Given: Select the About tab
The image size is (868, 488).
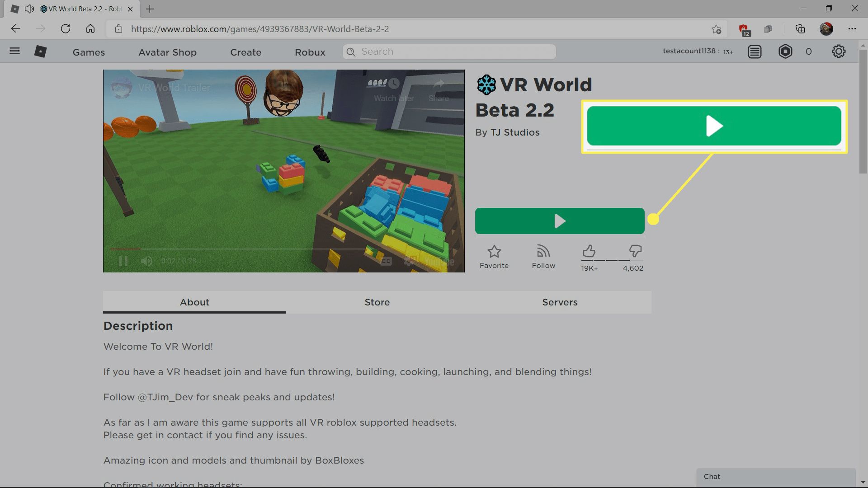Looking at the screenshot, I should click(x=194, y=302).
